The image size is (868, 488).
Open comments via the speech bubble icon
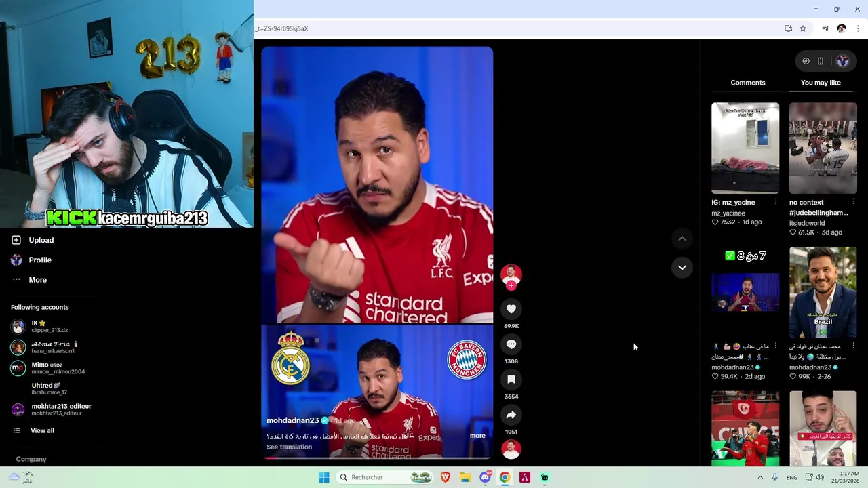point(511,344)
